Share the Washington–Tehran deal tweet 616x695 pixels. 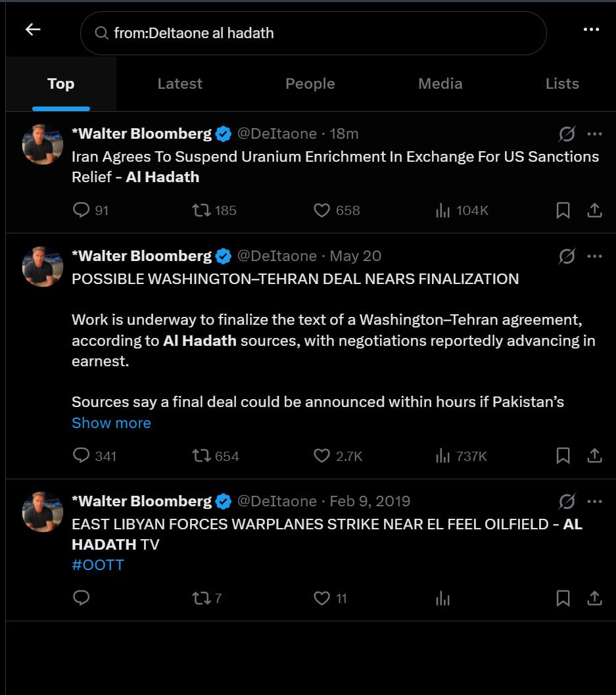594,456
